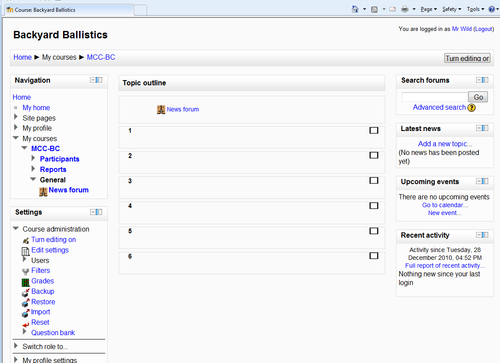Hide the Settings block

tap(93, 212)
